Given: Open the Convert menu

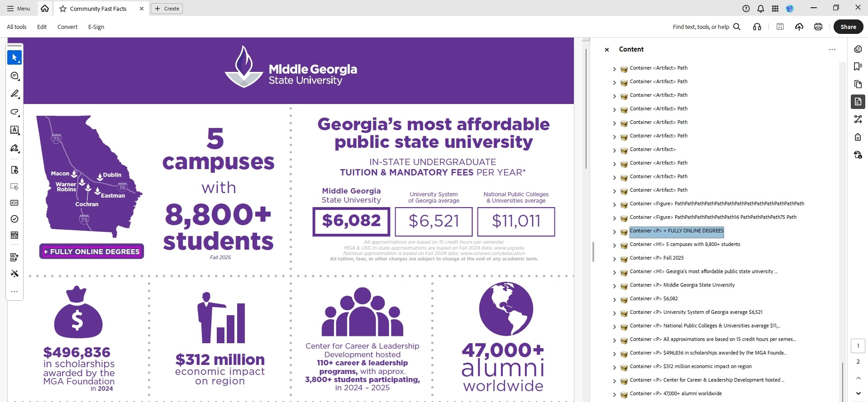Looking at the screenshot, I should (x=67, y=27).
